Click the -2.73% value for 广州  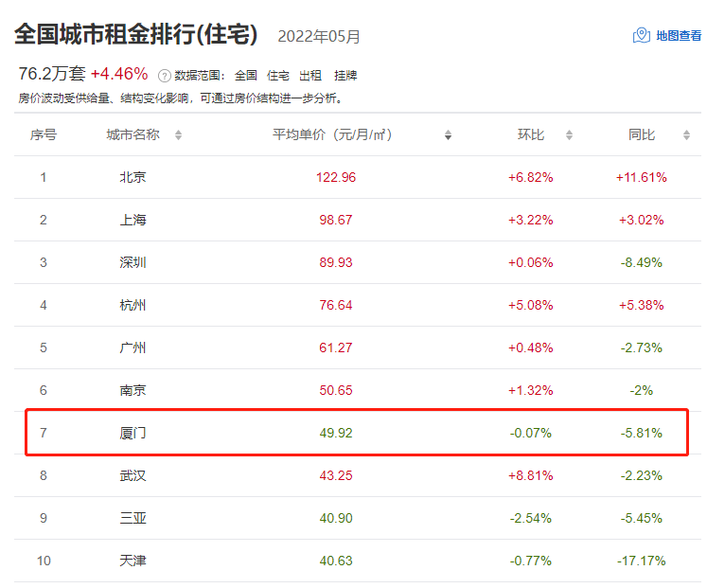tap(642, 347)
